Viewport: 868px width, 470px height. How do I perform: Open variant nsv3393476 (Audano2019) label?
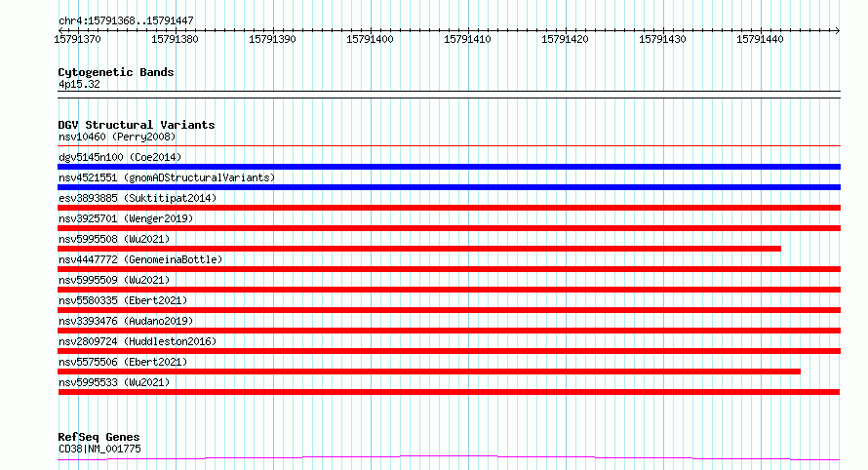pyautogui.click(x=126, y=321)
